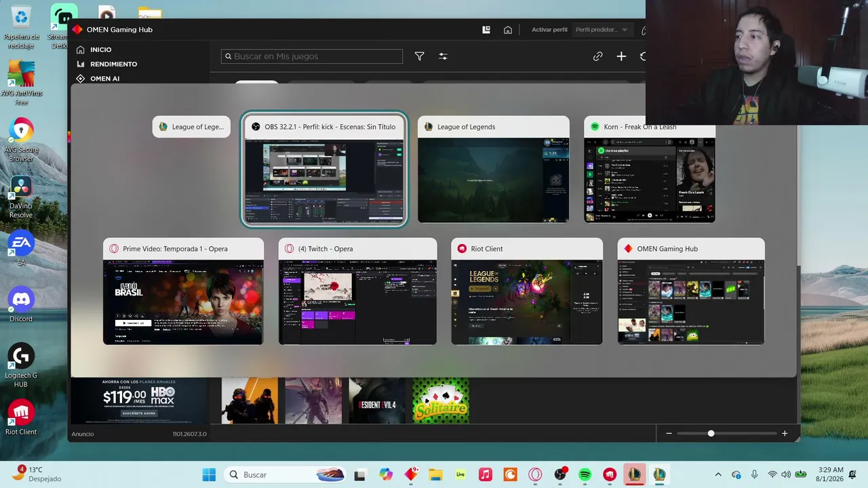Click the red-highlighted League of Legends taskbar icon
Screen dimensions: 868x488
634,474
